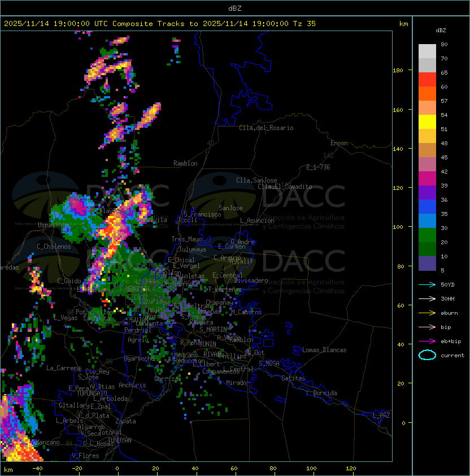
Task: Click the Divisadero map label
Action: pyautogui.click(x=251, y=280)
